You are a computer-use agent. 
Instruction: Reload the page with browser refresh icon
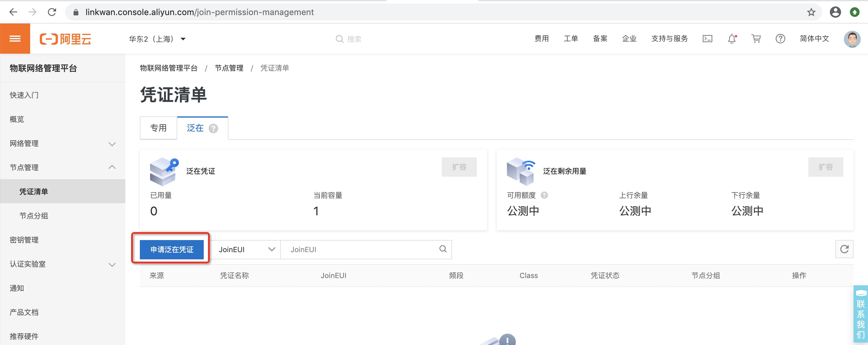tap(52, 12)
